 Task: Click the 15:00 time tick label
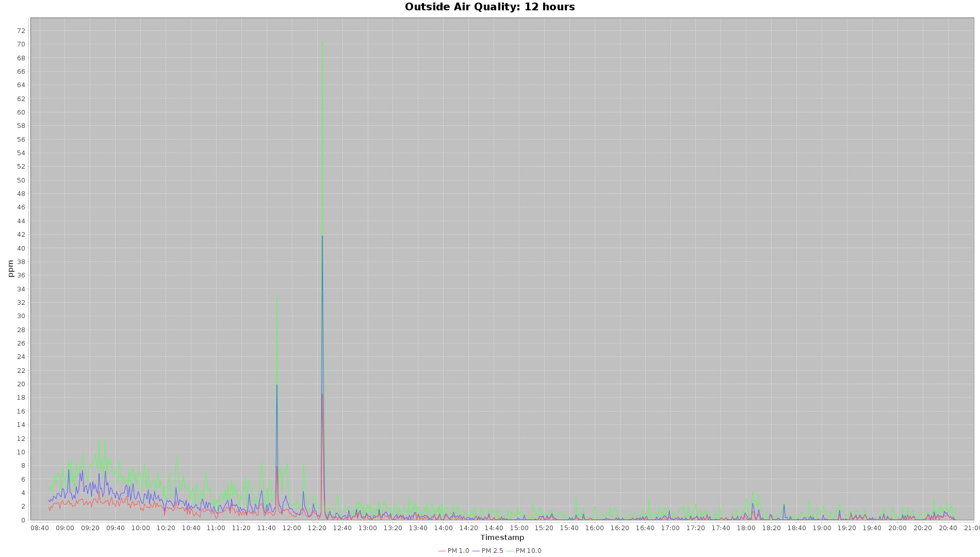coord(519,528)
